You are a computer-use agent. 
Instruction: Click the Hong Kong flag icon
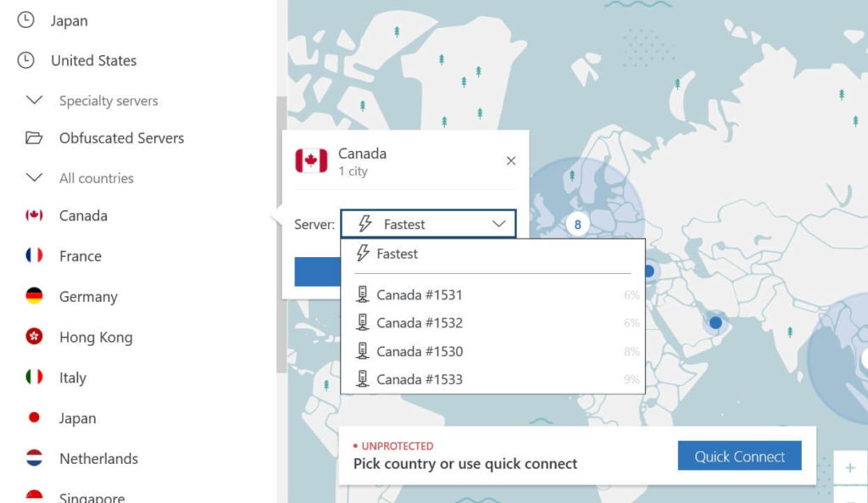[x=34, y=336]
